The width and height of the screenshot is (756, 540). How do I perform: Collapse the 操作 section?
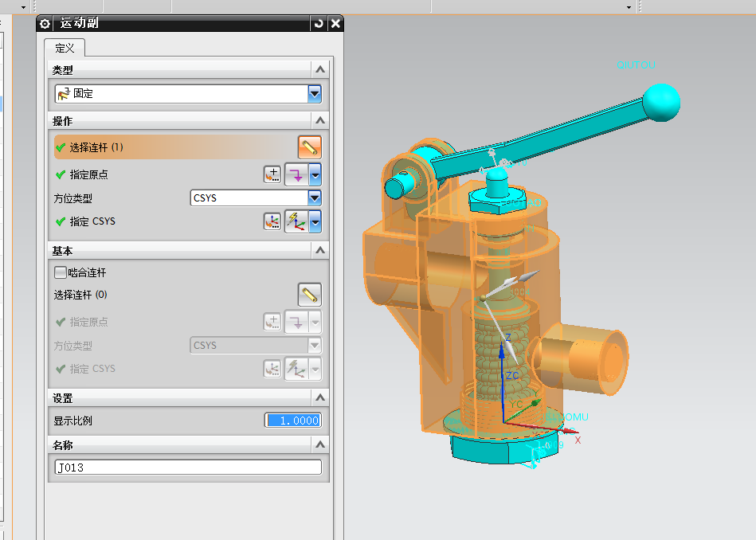(320, 120)
